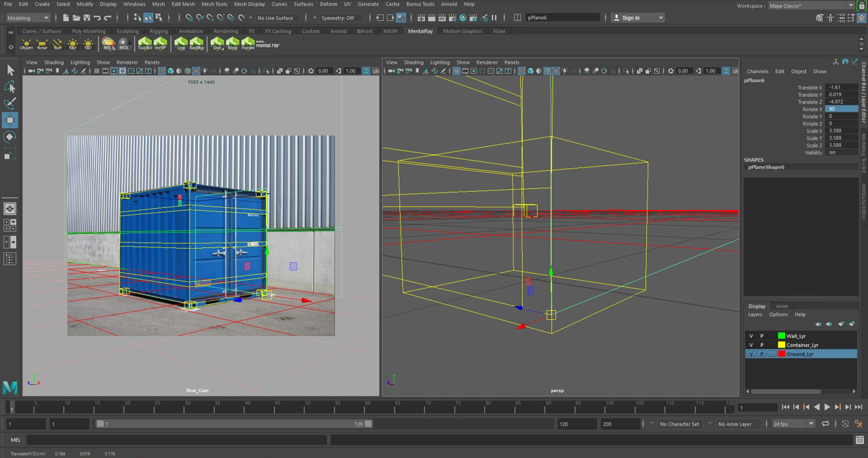The height and width of the screenshot is (458, 868).
Task: Toggle visibility of Wall_Lyr layer
Action: point(751,336)
